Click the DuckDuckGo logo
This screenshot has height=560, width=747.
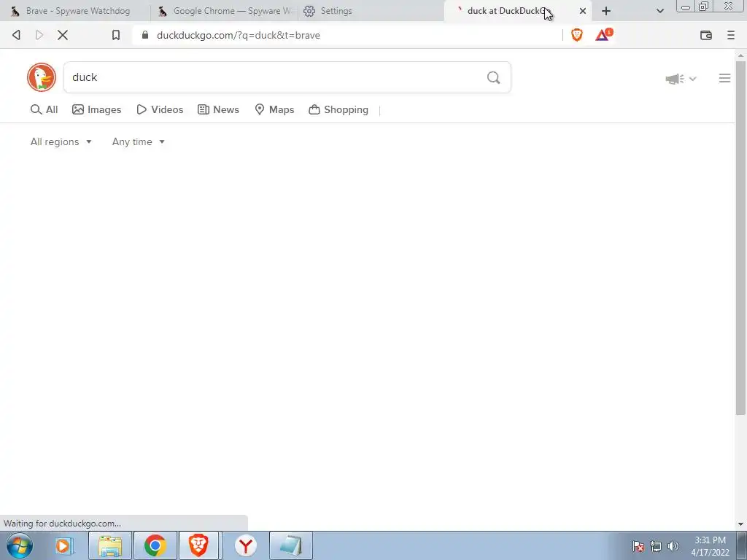42,77
